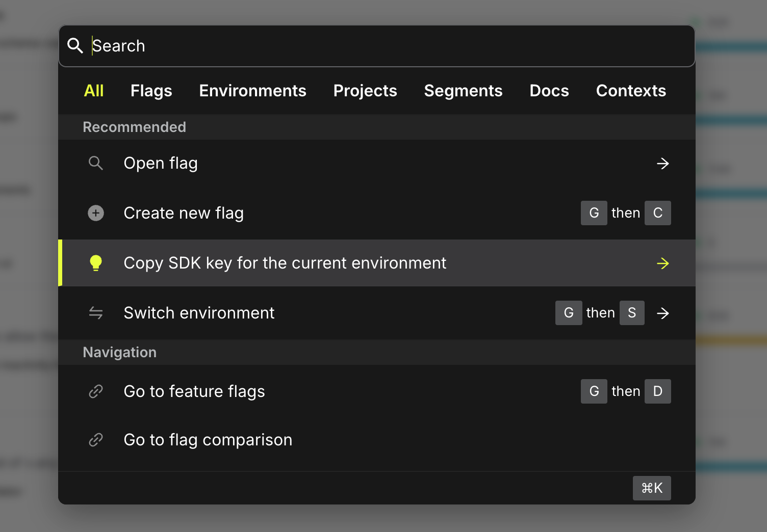This screenshot has height=532, width=767.
Task: Select Go to flag comparison
Action: coord(208,440)
